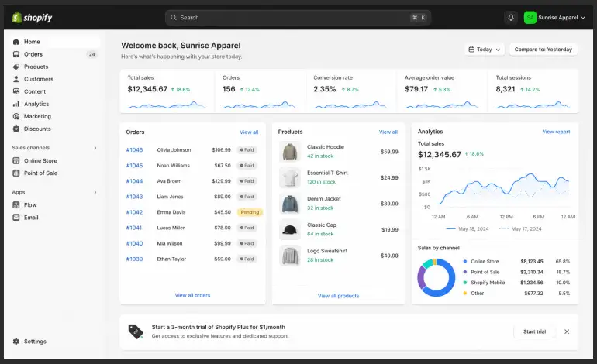Click Olivia Johnson customer name
The image size is (597, 364).
pos(174,150)
